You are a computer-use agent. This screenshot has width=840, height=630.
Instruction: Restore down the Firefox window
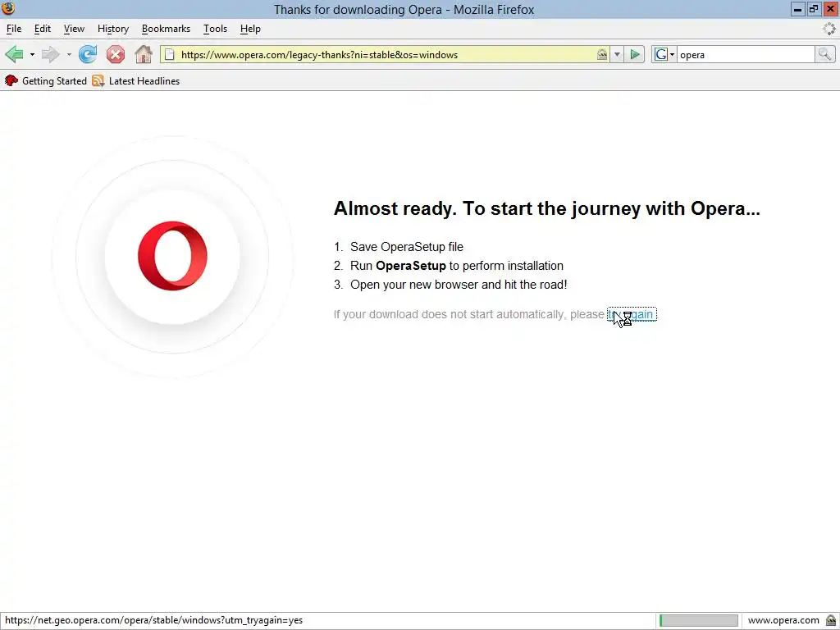[x=814, y=9]
